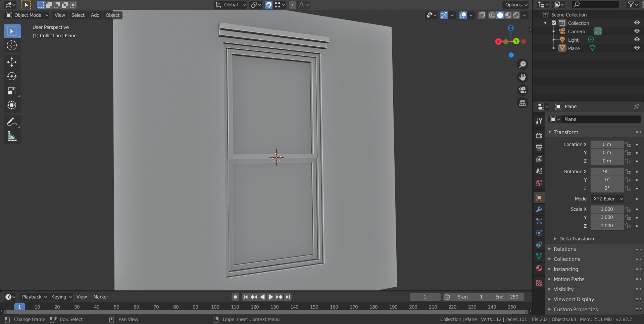Click the current frame marker 1

(x=19, y=307)
